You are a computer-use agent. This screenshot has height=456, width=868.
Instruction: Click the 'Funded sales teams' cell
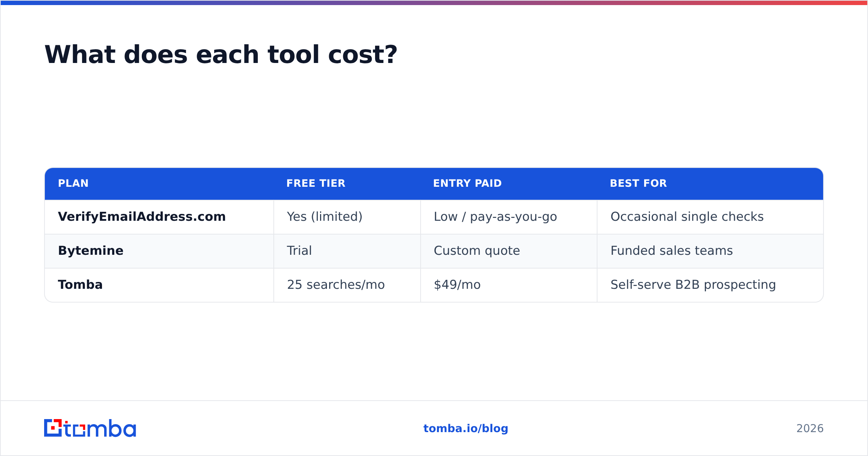point(710,251)
